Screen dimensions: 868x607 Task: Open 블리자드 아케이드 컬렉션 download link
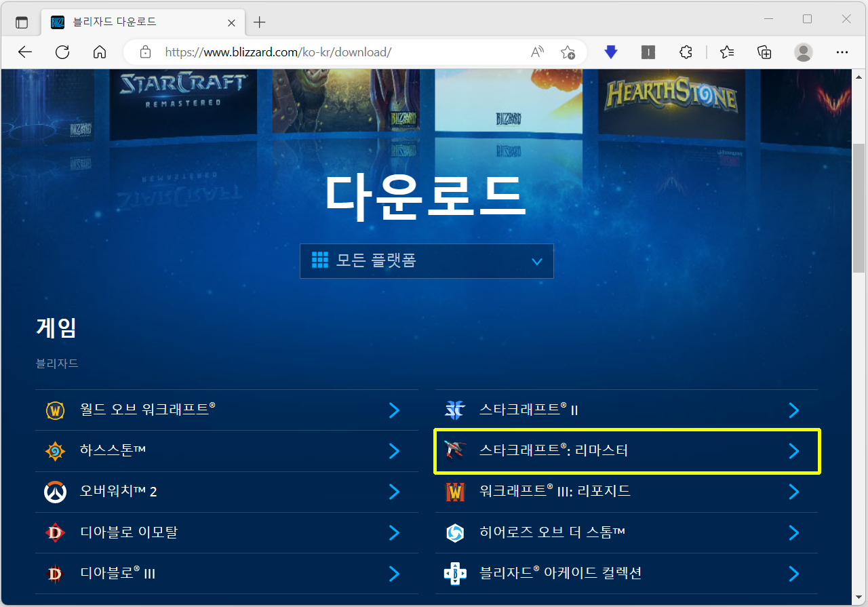point(627,573)
